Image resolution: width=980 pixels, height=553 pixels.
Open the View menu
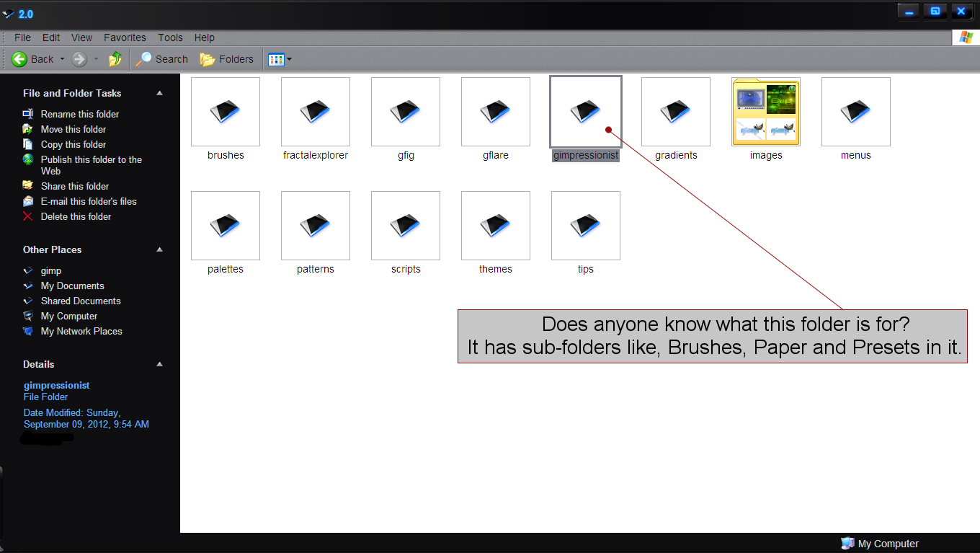click(81, 37)
